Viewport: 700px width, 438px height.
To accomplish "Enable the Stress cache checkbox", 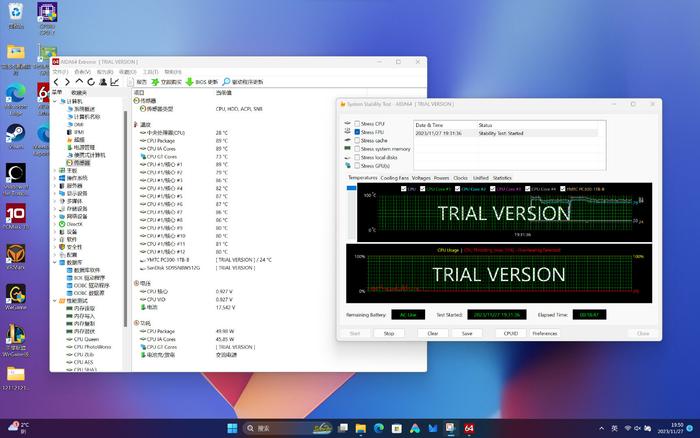I will [357, 140].
